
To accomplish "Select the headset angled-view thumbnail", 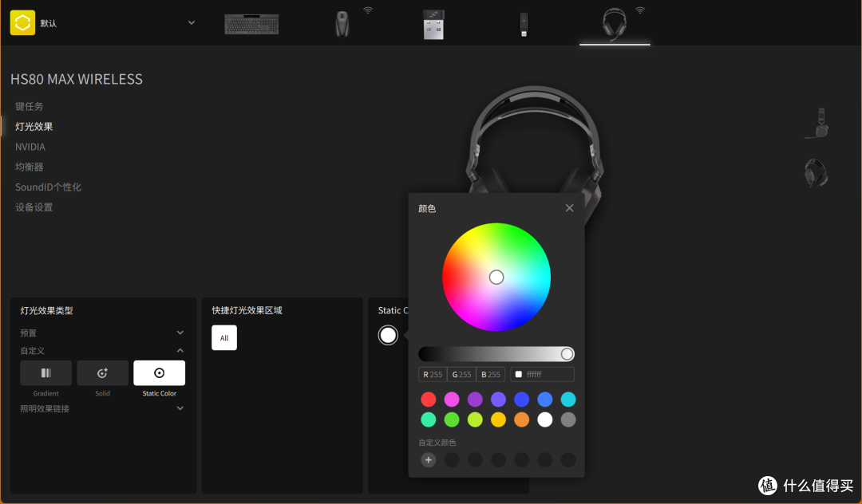I will click(816, 173).
